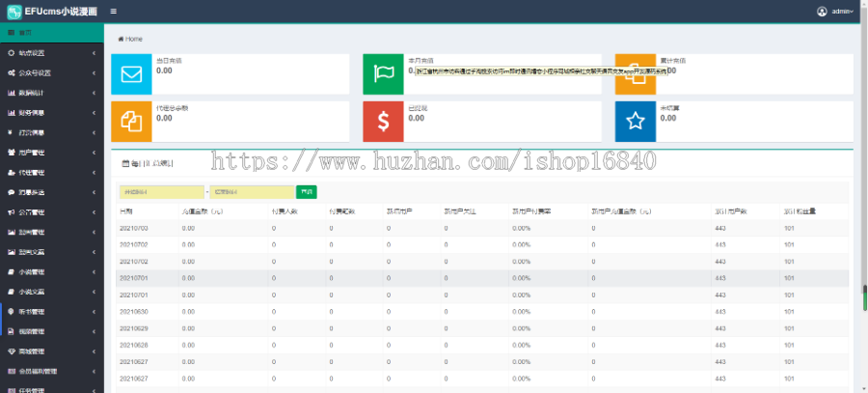This screenshot has width=868, height=393.
Task: Expand the 小说文案 menu chevron
Action: pos(95,293)
